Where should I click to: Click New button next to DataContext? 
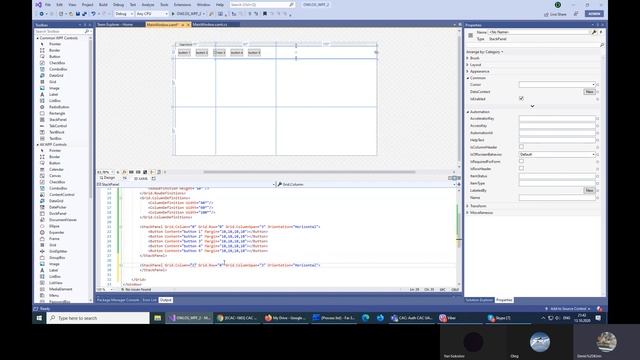589,92
